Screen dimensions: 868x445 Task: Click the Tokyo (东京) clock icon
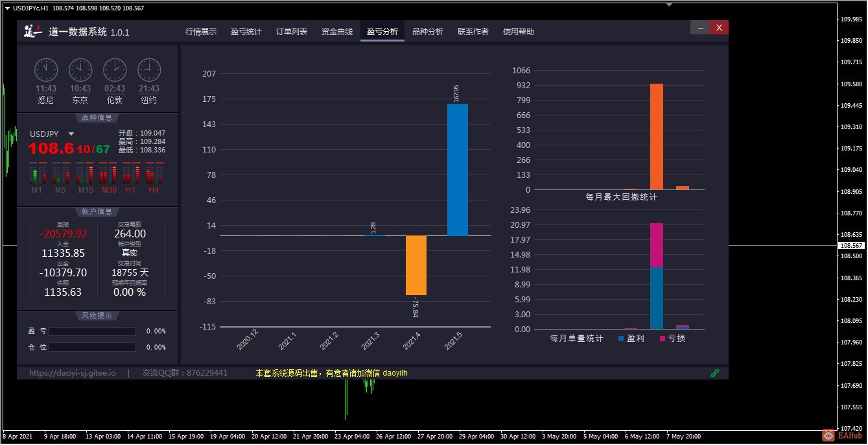point(80,70)
